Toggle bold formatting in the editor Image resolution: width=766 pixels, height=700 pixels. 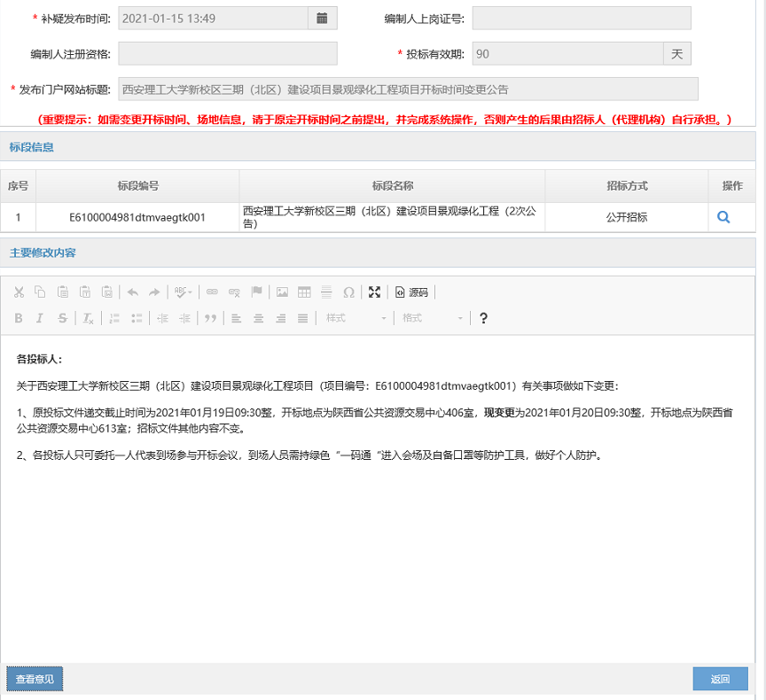[19, 318]
